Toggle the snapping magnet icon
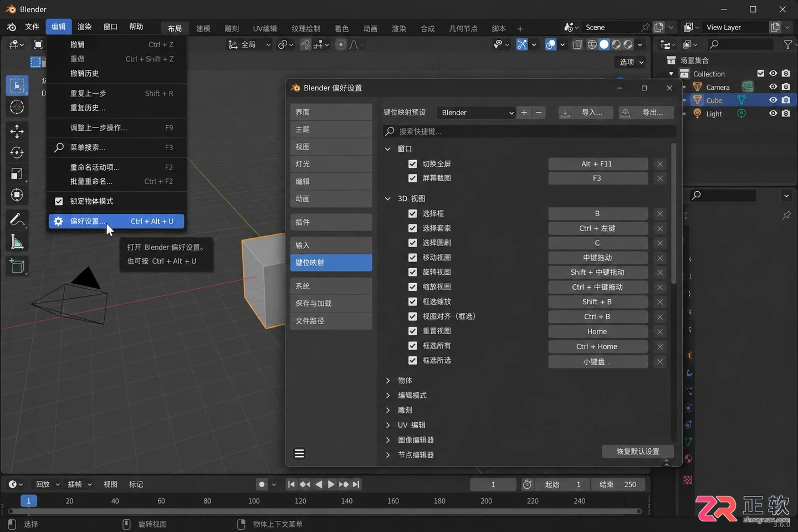This screenshot has width=798, height=532. click(x=306, y=44)
